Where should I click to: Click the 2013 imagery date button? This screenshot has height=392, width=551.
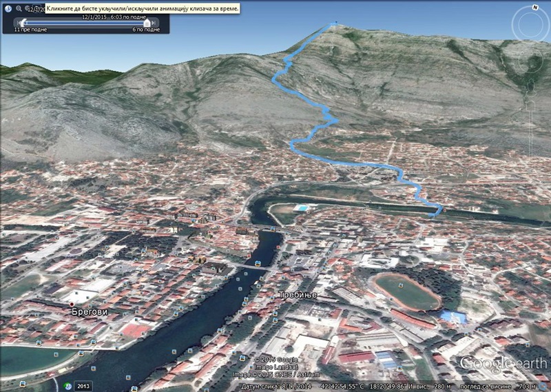[83, 386]
